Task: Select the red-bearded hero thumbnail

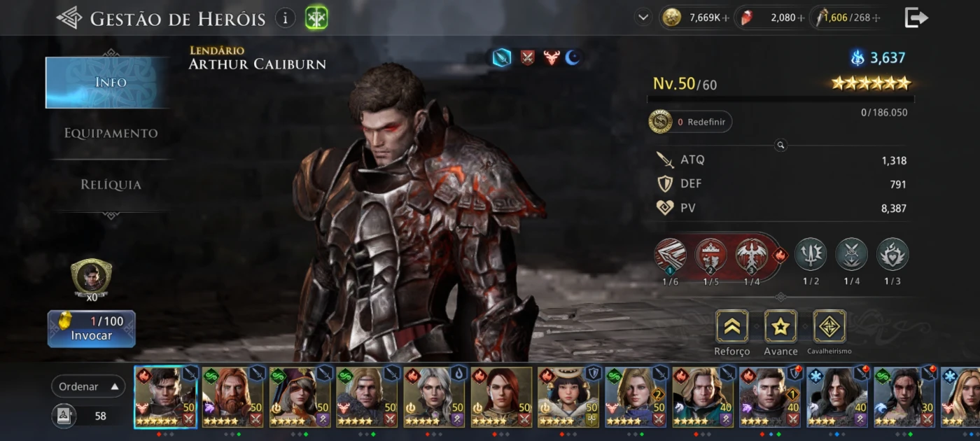Action: point(232,397)
